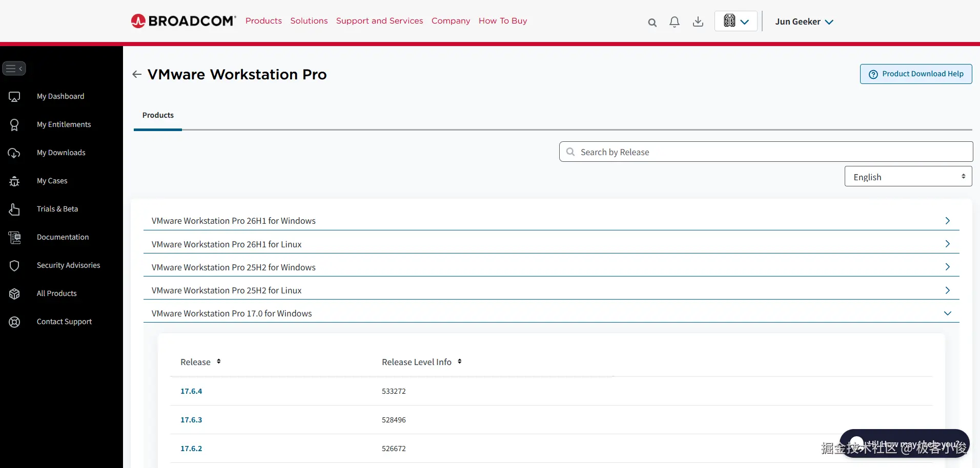Expand Workstation Pro 25H2 for Windows chevron
980x468 pixels.
pos(947,267)
